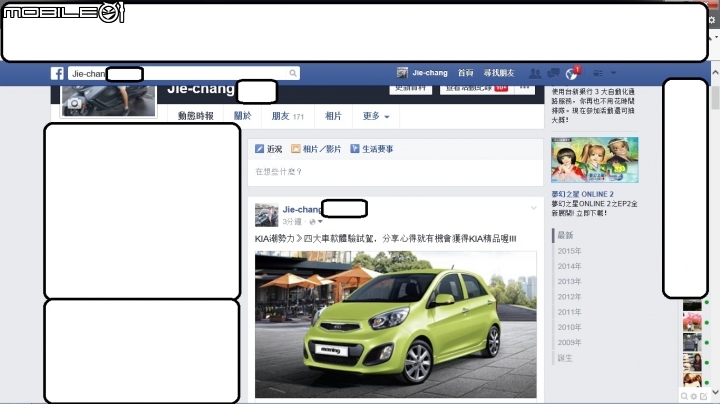
Task: Jump to 2015年 in timeline navigator
Action: [569, 251]
